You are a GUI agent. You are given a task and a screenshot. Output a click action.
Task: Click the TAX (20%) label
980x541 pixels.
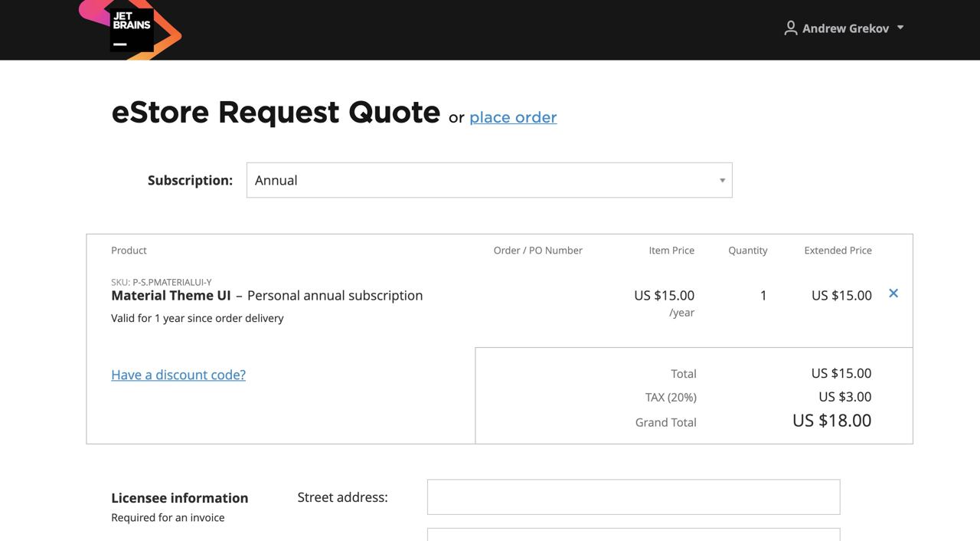671,398
